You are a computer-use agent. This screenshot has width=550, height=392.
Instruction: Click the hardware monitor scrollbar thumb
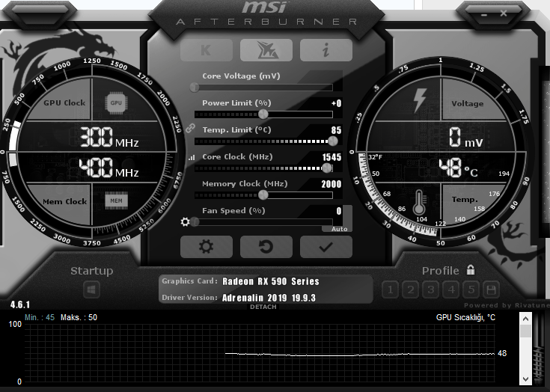[525, 331]
